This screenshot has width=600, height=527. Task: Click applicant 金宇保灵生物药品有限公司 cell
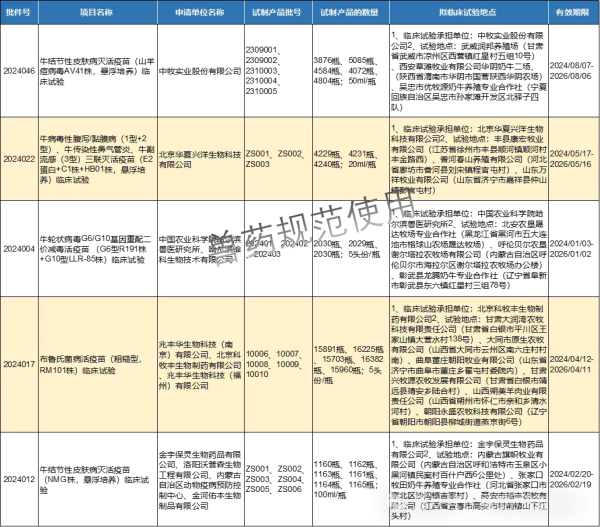pyautogui.click(x=201, y=479)
